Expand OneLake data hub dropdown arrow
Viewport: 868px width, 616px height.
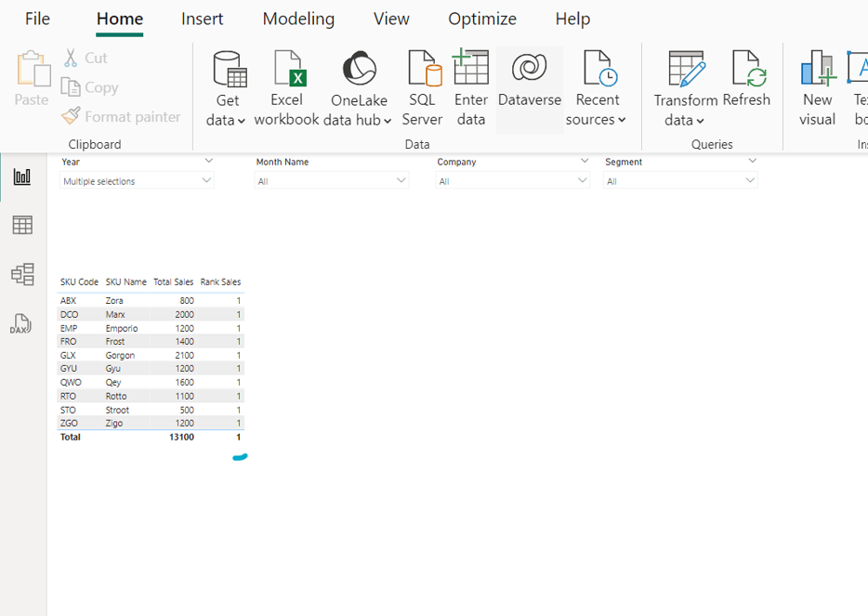pos(388,121)
